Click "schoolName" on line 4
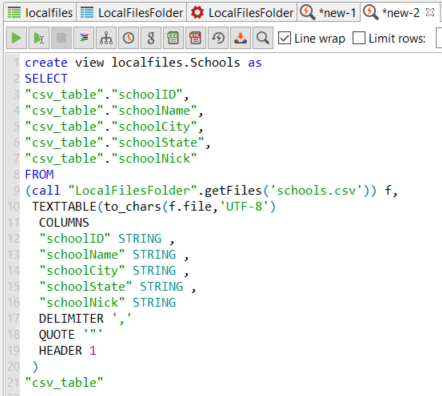 click(154, 111)
